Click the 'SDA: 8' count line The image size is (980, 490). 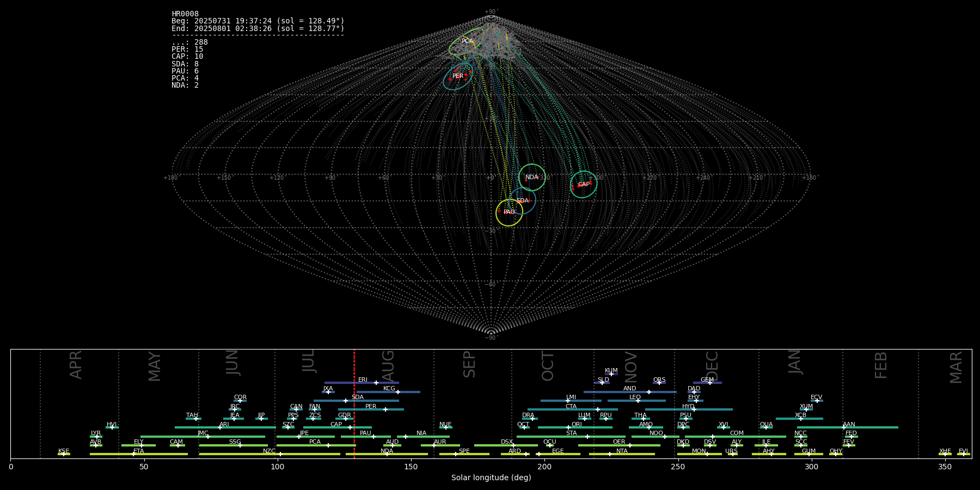point(185,64)
